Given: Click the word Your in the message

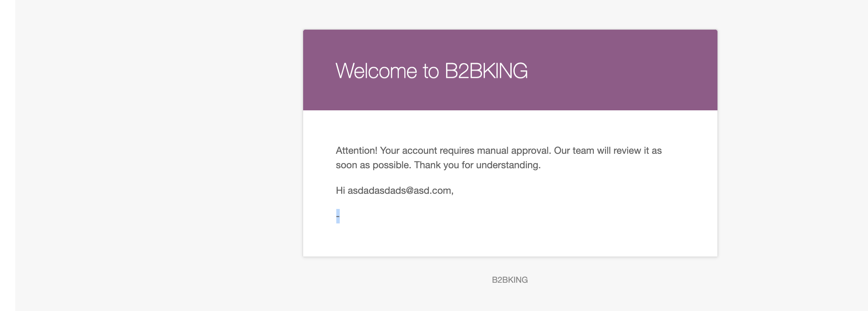Looking at the screenshot, I should [x=390, y=151].
